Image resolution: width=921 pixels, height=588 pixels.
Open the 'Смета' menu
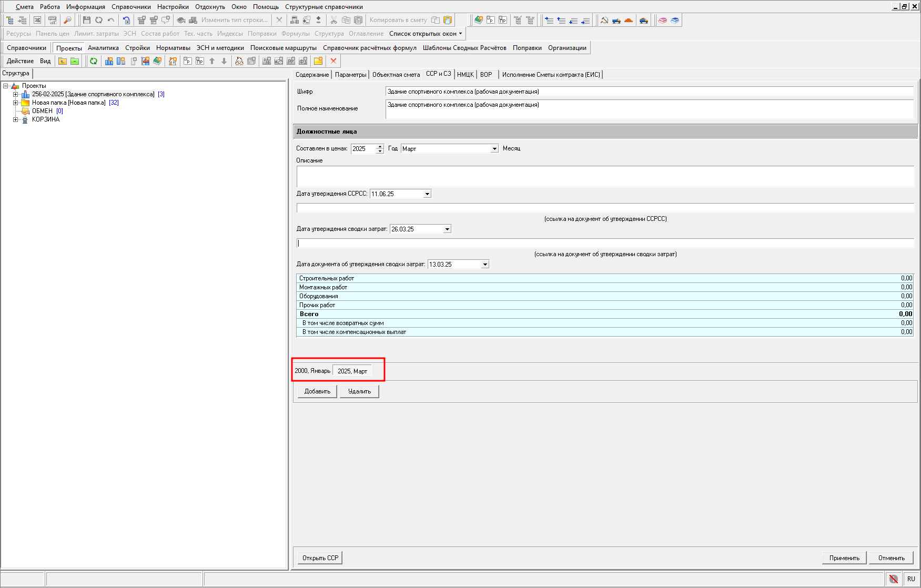tap(25, 7)
